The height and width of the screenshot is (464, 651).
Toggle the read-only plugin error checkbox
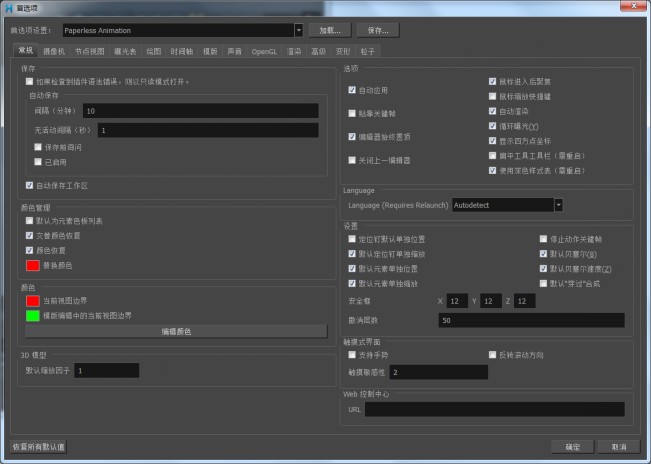(29, 81)
